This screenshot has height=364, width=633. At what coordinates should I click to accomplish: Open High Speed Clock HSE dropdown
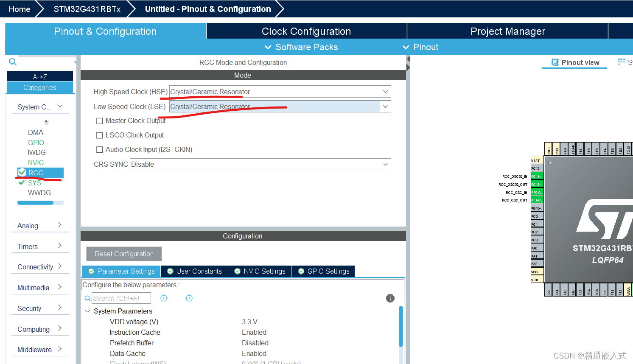[280, 92]
